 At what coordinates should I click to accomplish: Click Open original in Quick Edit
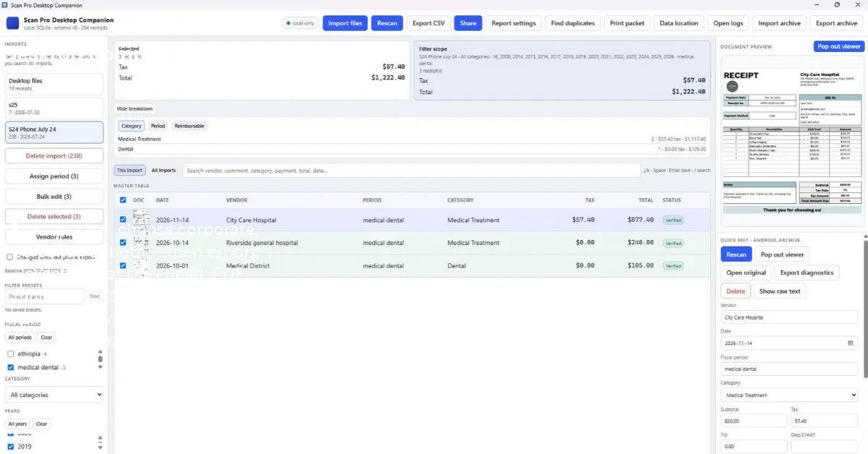(746, 273)
